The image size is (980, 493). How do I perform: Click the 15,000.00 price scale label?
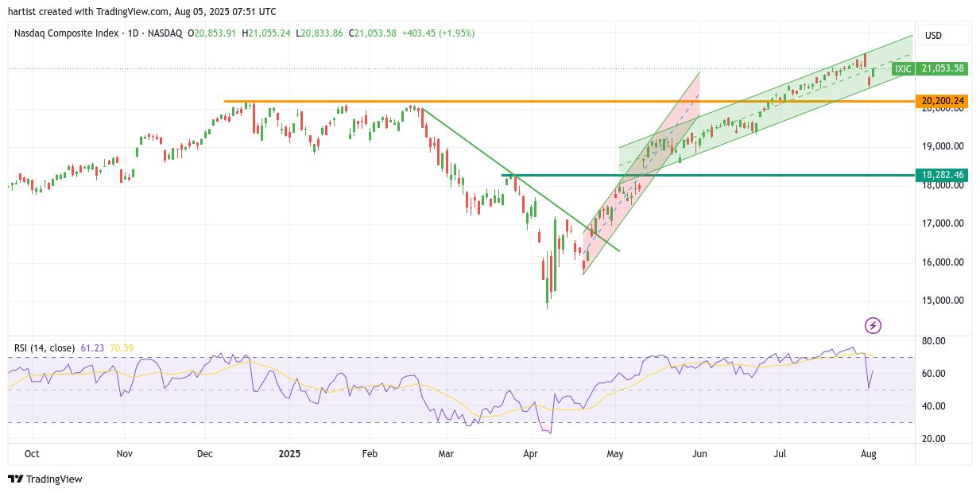943,301
